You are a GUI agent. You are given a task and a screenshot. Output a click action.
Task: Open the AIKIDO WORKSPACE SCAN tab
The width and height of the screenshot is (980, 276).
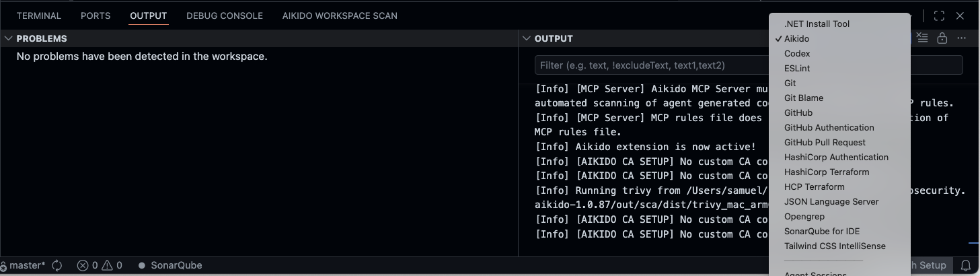click(x=340, y=15)
